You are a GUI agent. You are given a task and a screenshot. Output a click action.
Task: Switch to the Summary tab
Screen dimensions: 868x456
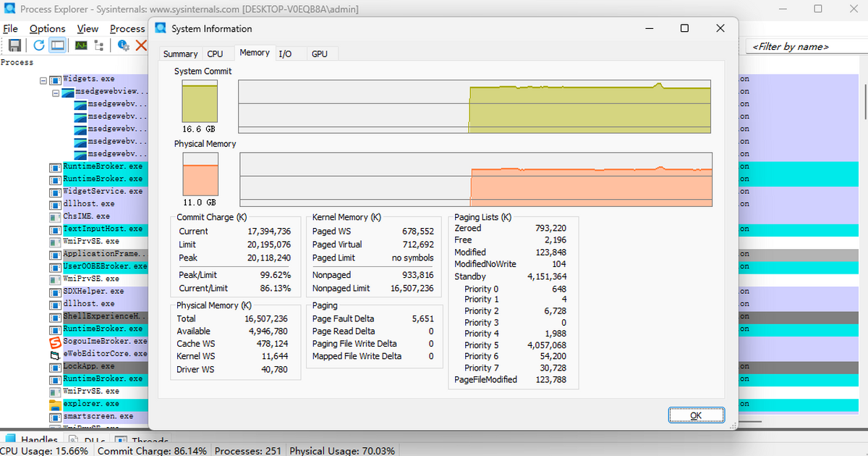[180, 54]
